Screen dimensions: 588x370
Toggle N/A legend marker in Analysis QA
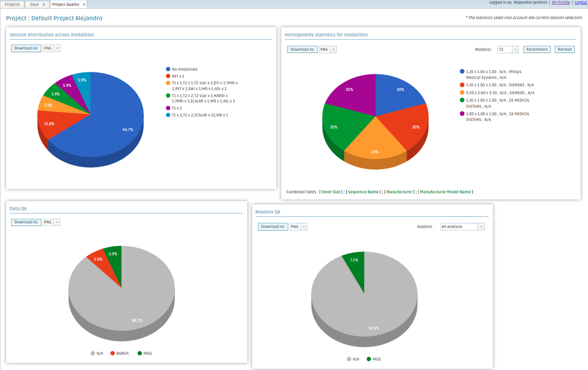pos(349,359)
